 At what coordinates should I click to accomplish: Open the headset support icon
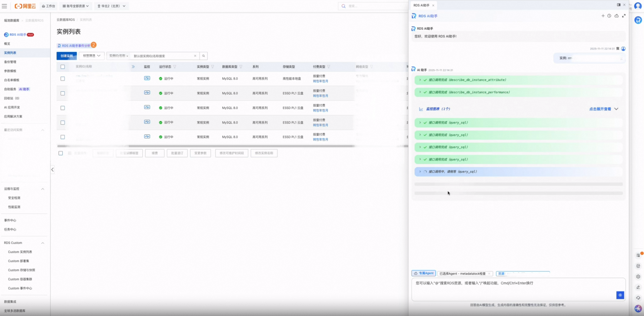tap(638, 298)
